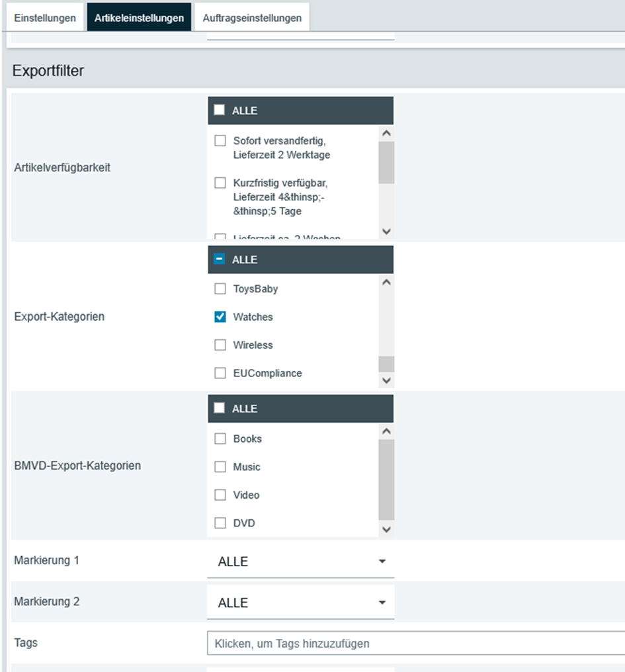Tick the 'Kurzfristig verfügbar' checkbox
Screen dimensions: 625x672
pyautogui.click(x=220, y=183)
